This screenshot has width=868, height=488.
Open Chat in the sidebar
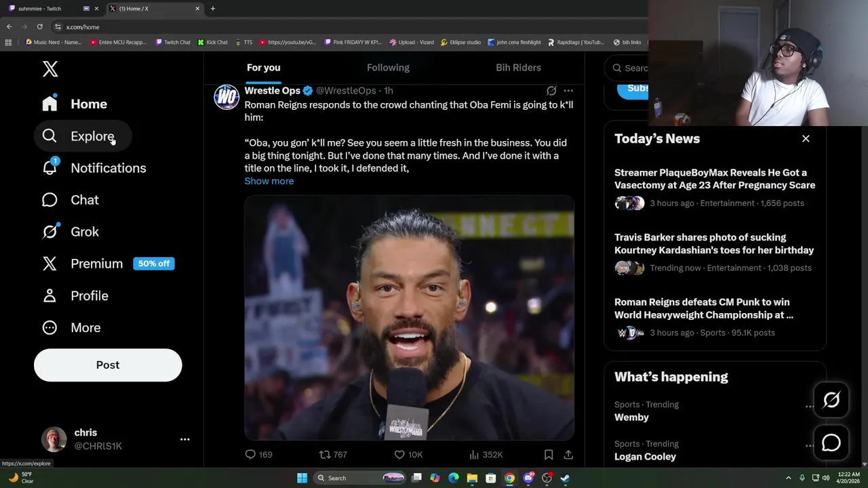point(71,200)
